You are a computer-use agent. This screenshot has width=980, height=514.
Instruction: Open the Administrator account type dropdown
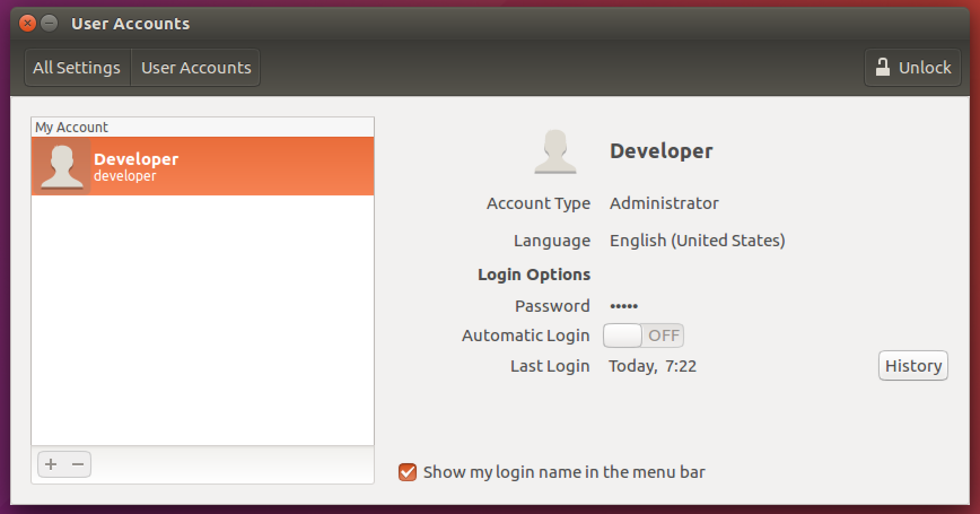(x=664, y=203)
